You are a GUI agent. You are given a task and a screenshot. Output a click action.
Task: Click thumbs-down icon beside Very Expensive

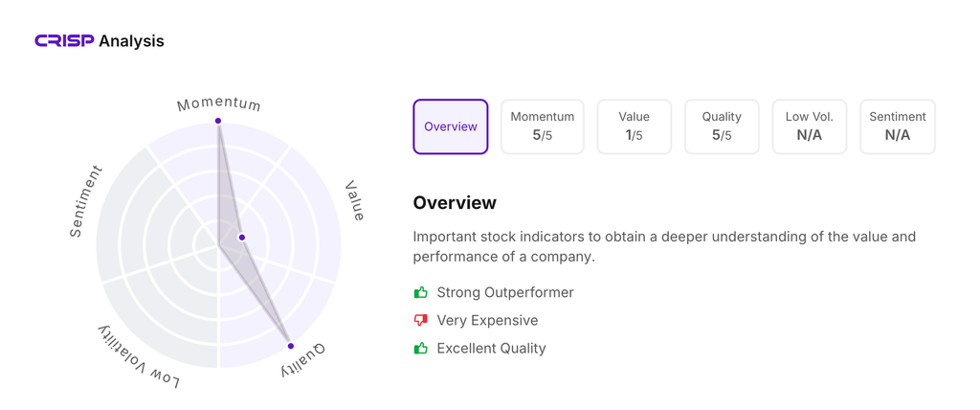(420, 320)
